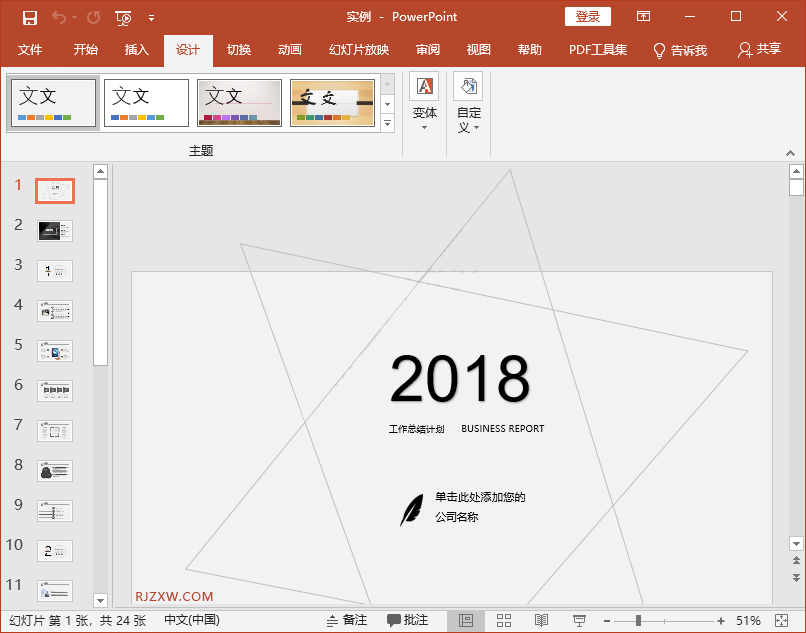Select slide 8 thumbnail
Image resolution: width=806 pixels, height=633 pixels.
[55, 471]
